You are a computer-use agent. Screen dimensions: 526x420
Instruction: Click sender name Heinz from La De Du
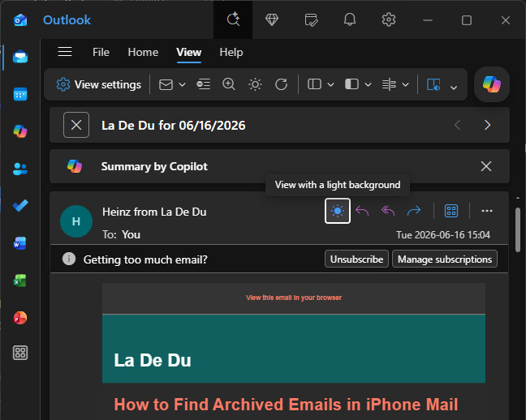154,212
